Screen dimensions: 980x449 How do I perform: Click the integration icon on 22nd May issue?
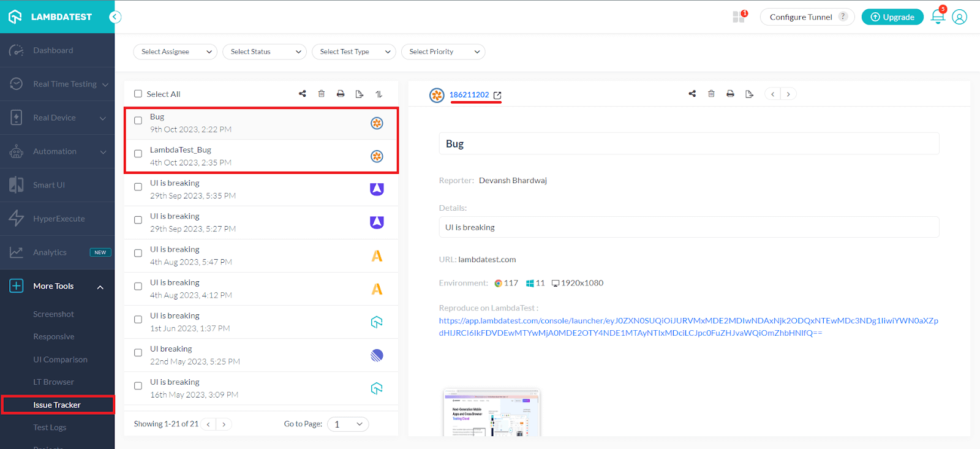pyautogui.click(x=377, y=355)
